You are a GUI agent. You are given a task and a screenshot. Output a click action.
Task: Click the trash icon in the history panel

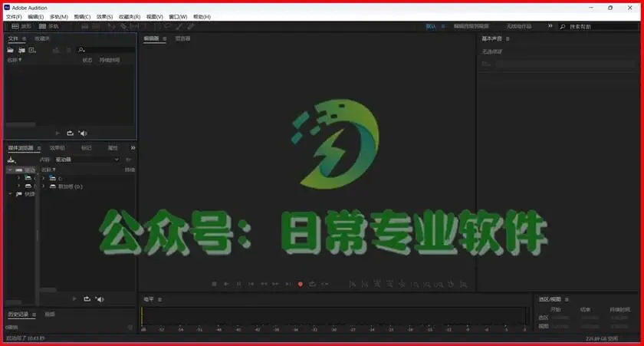coord(130,328)
